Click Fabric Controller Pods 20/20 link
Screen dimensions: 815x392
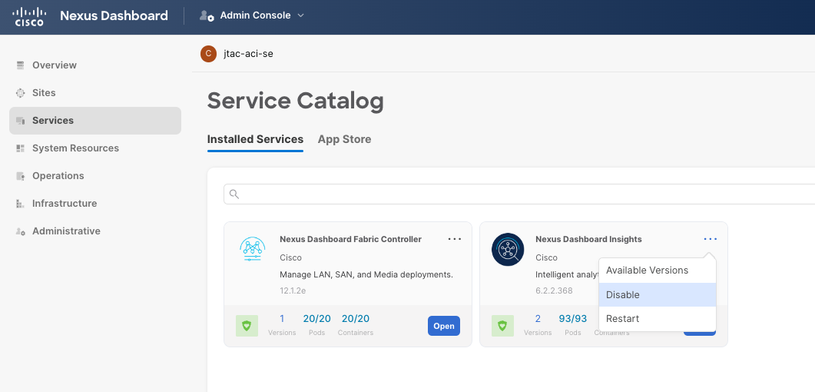tap(317, 319)
